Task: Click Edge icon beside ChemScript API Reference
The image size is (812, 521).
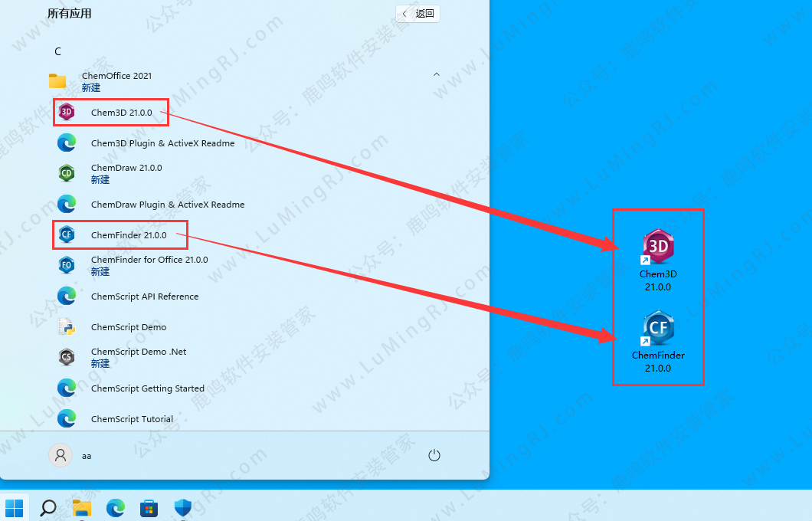Action: pos(67,297)
